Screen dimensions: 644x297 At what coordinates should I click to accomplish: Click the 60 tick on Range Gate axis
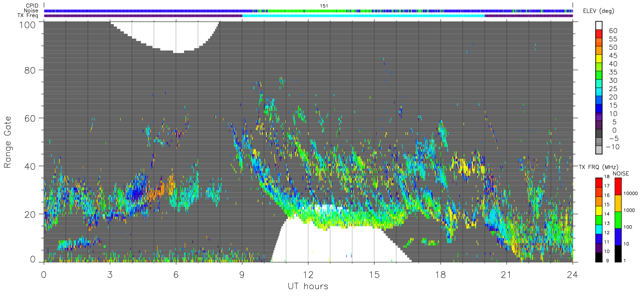[x=31, y=118]
